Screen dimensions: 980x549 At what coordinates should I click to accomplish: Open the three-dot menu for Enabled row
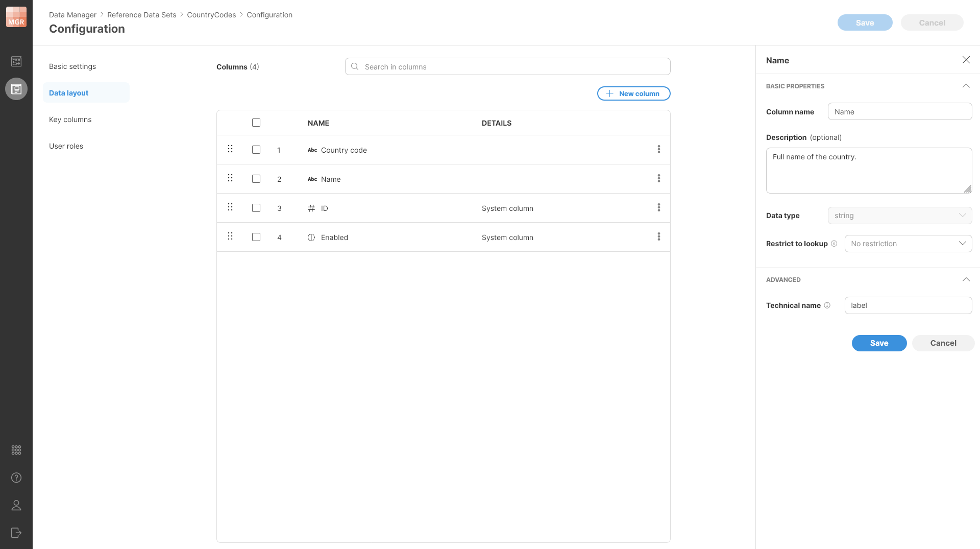658,236
